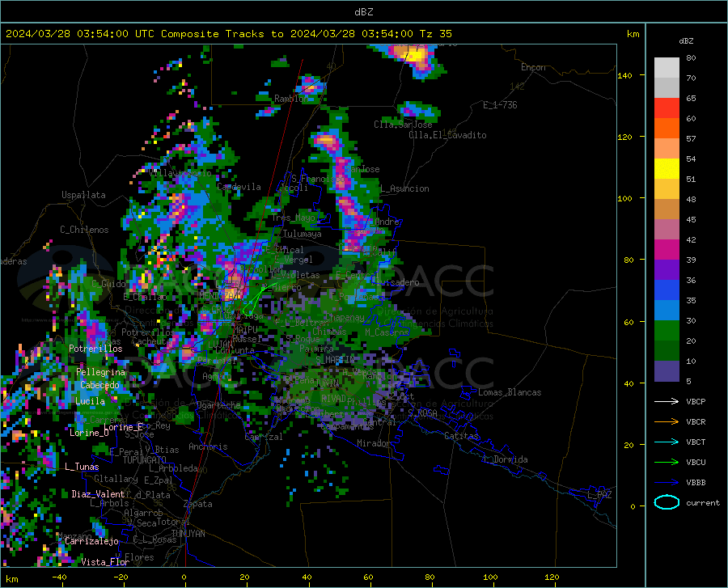
Task: Click the 'Anchoris' map label
Action: click(208, 447)
